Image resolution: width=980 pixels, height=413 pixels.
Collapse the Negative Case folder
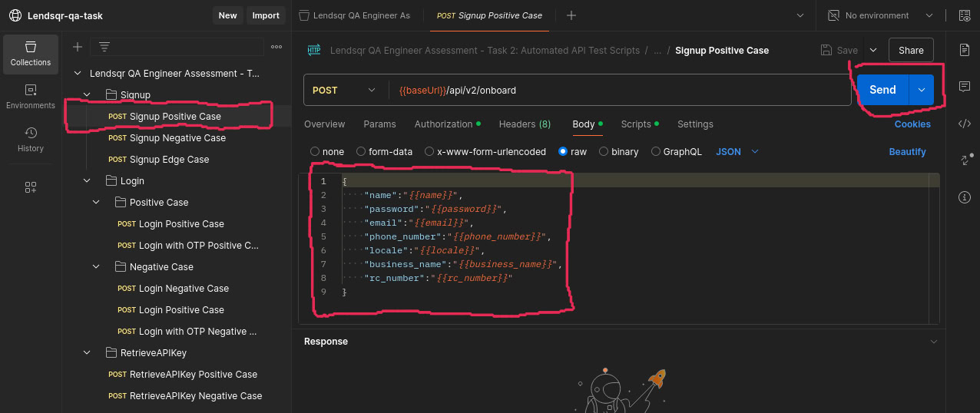(x=96, y=267)
